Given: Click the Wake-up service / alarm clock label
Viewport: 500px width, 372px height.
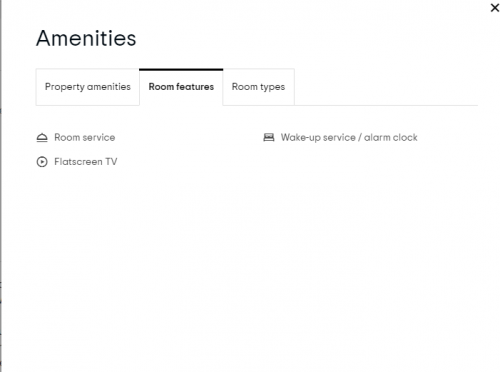Looking at the screenshot, I should pos(349,137).
